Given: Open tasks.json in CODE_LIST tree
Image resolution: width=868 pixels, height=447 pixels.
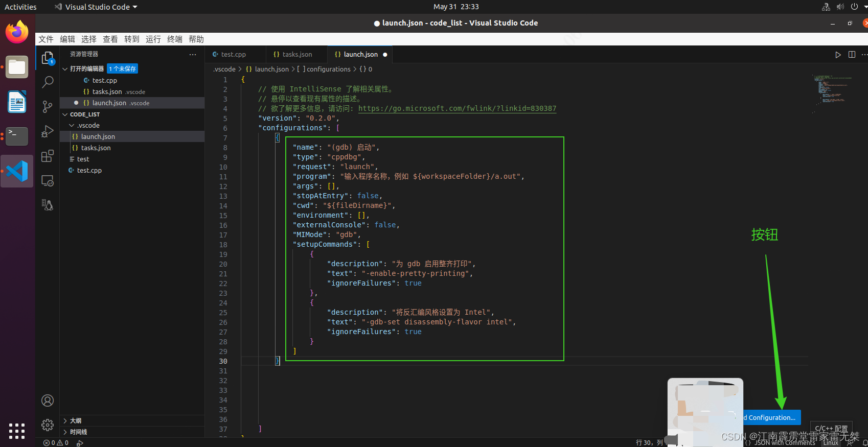Looking at the screenshot, I should tap(132, 148).
